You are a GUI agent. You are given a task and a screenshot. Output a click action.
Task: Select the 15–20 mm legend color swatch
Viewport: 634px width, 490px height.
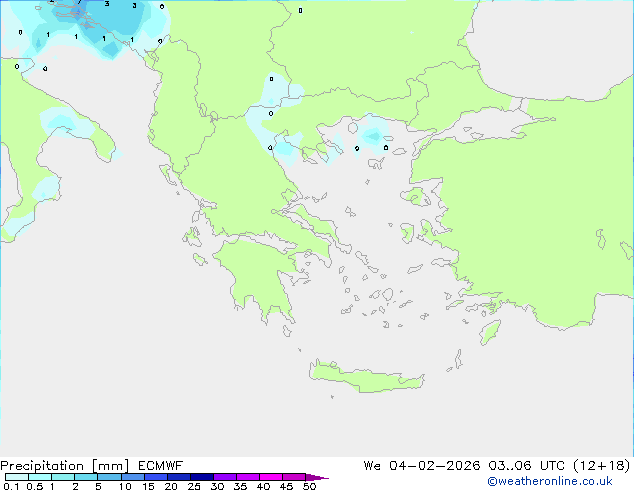pos(155,477)
